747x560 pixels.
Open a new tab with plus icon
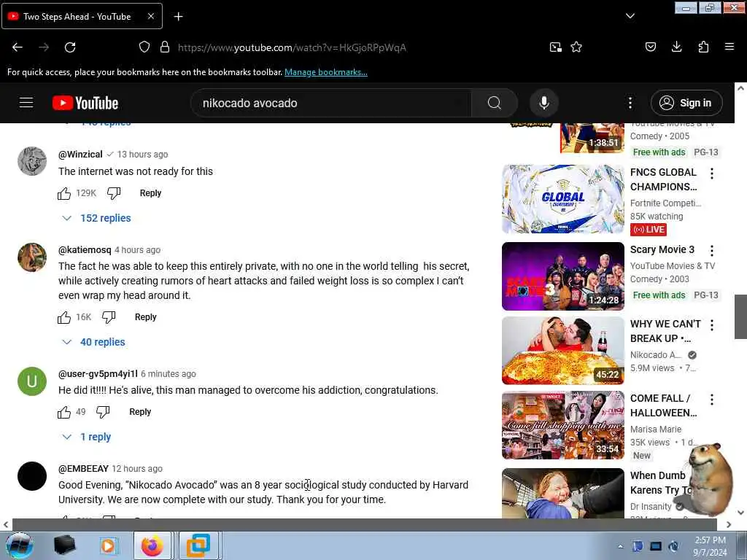(178, 17)
